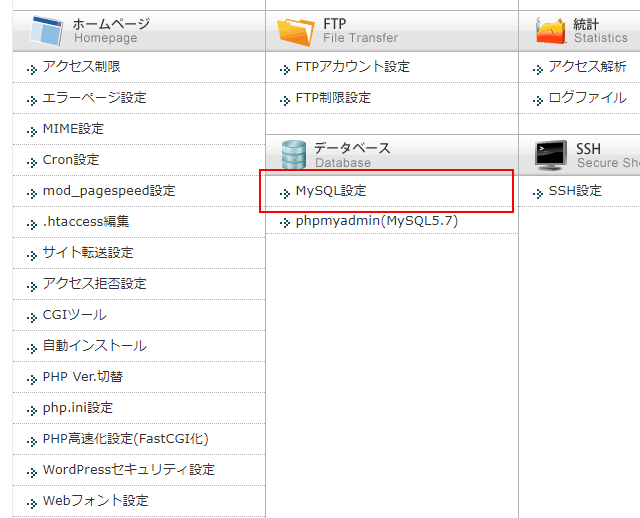This screenshot has width=640, height=518.
Task: Click arrow bullet beside CGIツール
Action: pyautogui.click(x=31, y=318)
